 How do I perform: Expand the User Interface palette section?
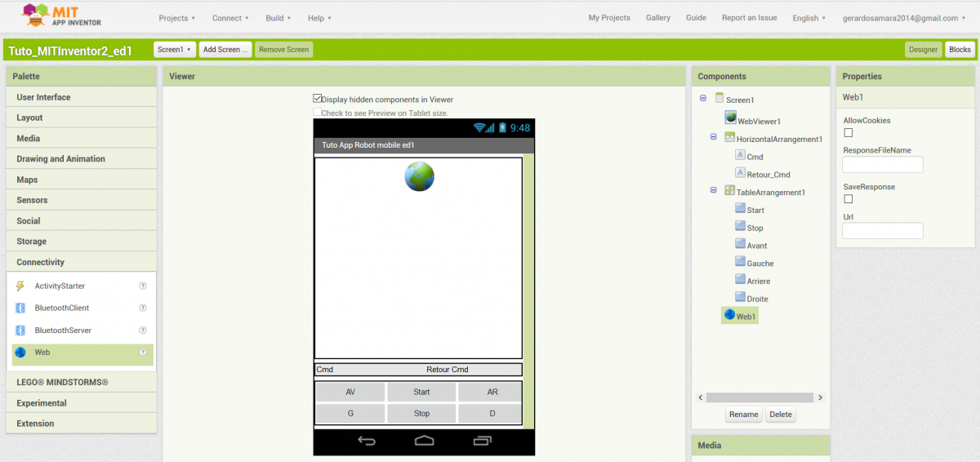[82, 97]
